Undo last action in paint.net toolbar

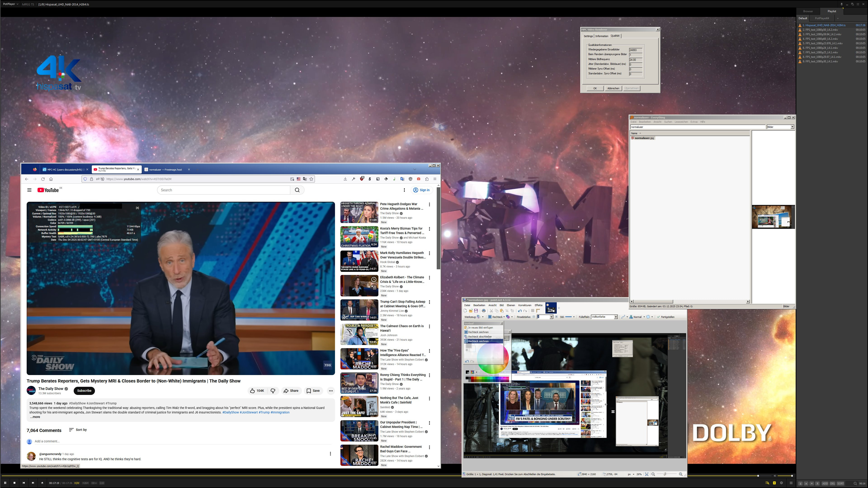click(x=520, y=311)
